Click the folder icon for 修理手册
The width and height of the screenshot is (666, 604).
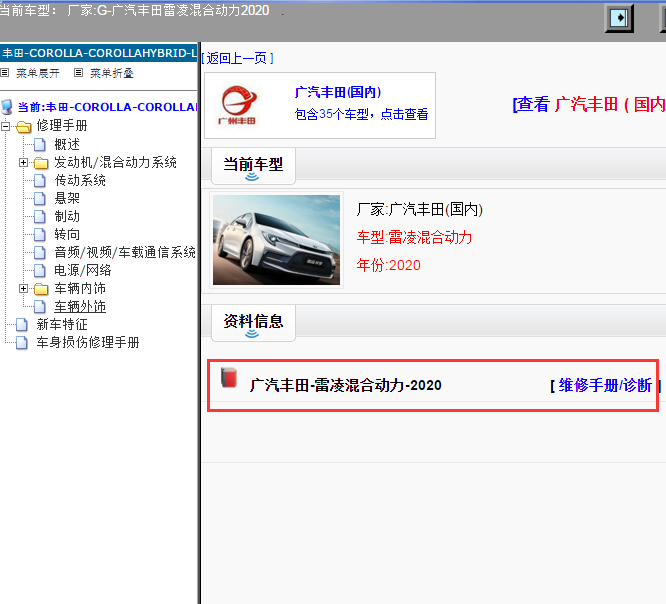[23, 126]
